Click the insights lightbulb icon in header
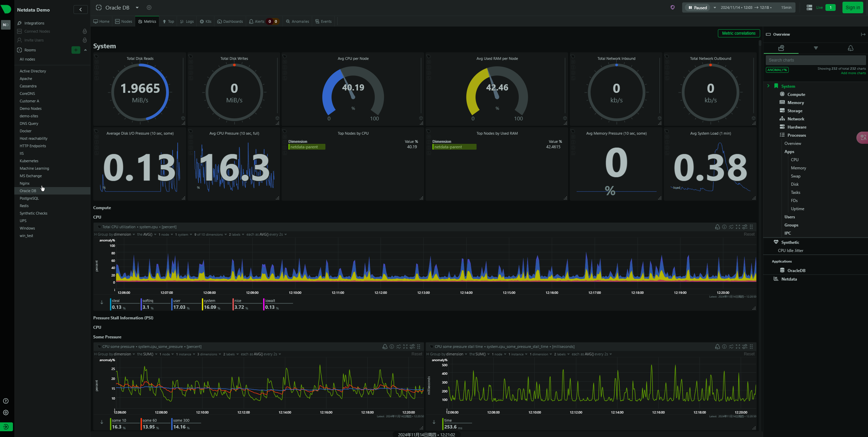 (672, 7)
